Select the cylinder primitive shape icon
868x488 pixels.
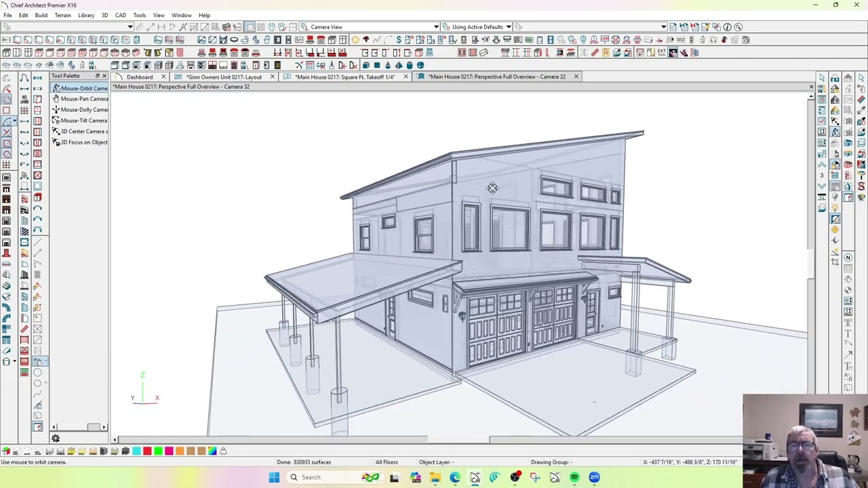click(x=410, y=65)
